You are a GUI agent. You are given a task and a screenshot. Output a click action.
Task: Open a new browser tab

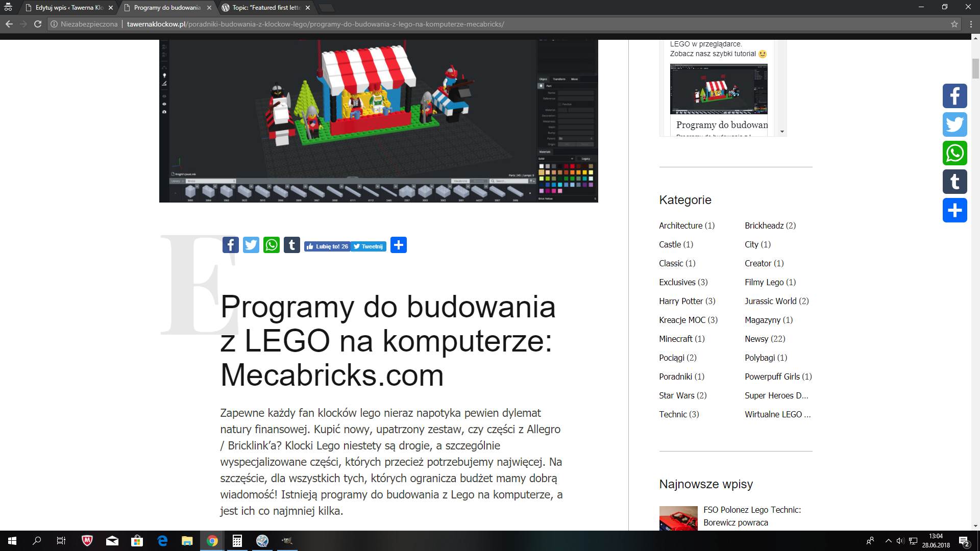327,8
